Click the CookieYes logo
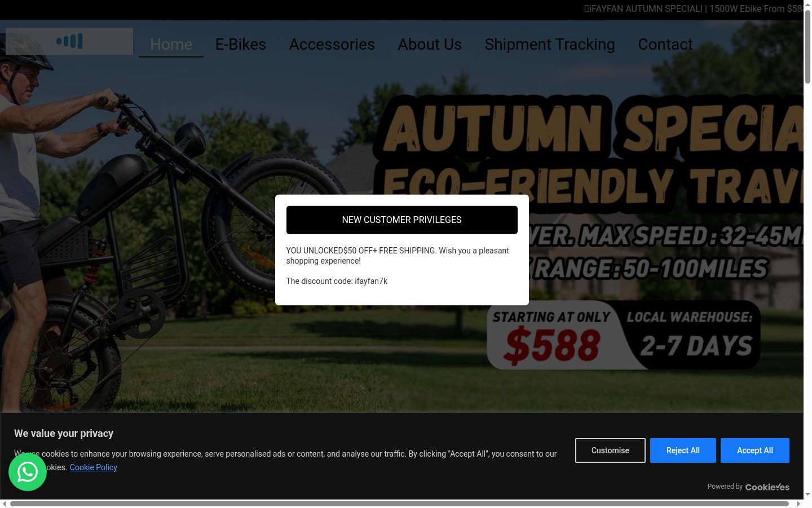Screen dimensions: 812x508 767,487
